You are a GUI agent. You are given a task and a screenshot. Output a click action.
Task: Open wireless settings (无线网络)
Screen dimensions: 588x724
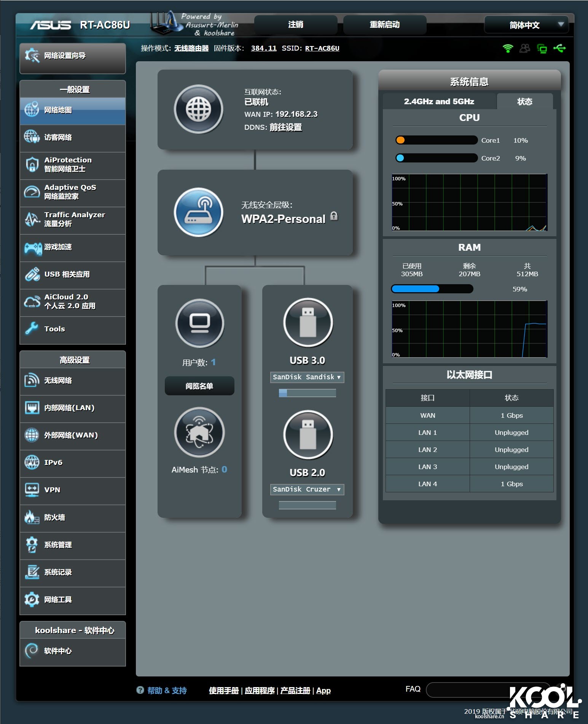(x=73, y=381)
